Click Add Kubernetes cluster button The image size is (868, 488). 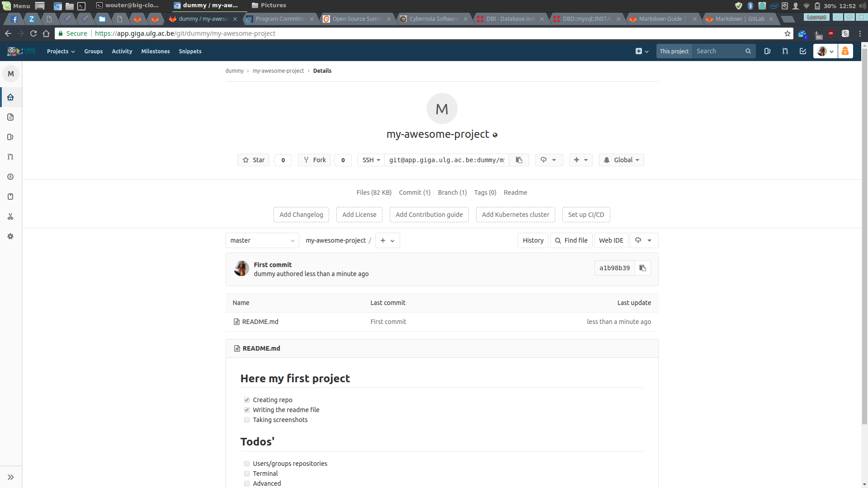click(515, 215)
